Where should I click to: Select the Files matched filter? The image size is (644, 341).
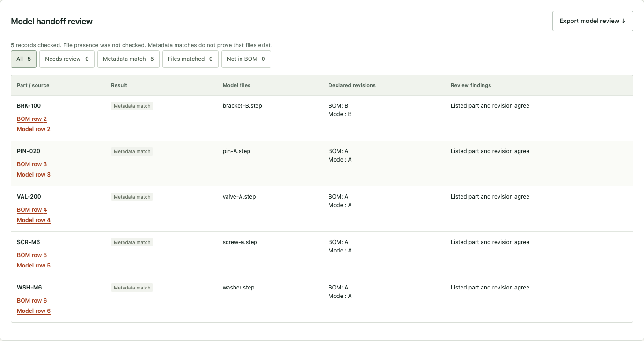pyautogui.click(x=190, y=59)
